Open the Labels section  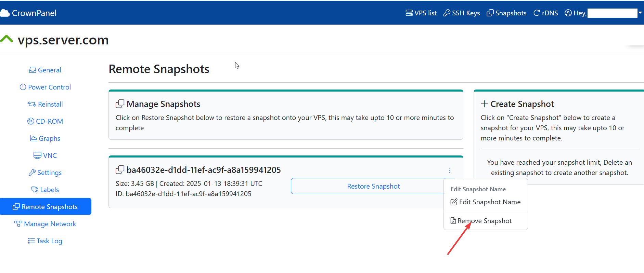45,190
